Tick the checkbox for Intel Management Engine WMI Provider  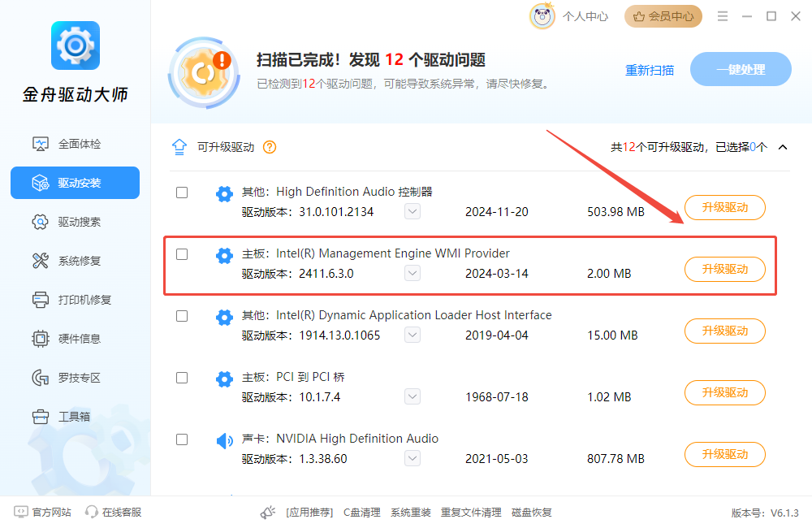tap(182, 254)
